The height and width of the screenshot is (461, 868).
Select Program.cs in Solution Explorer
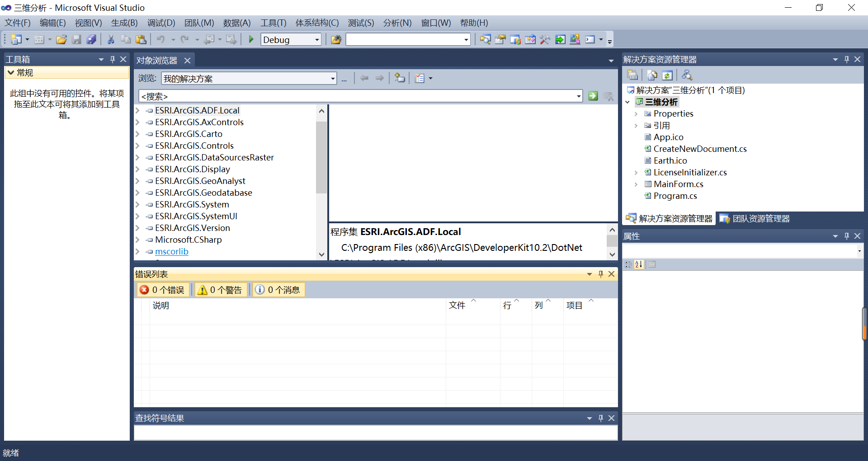[x=675, y=196]
